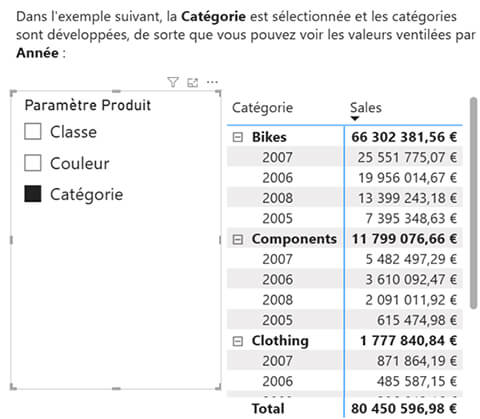This screenshot has height=419, width=480.
Task: Click year 2007 under Clothing
Action: pyautogui.click(x=277, y=361)
